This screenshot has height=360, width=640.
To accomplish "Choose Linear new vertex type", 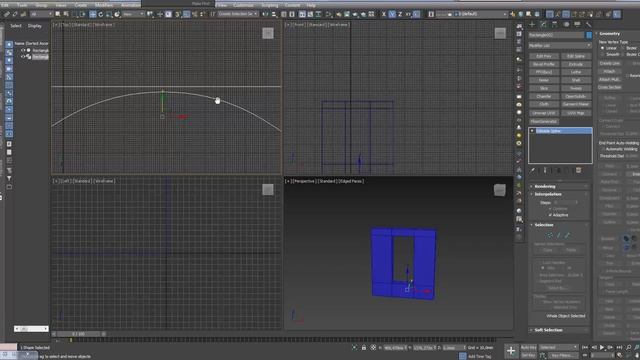I will (602, 48).
